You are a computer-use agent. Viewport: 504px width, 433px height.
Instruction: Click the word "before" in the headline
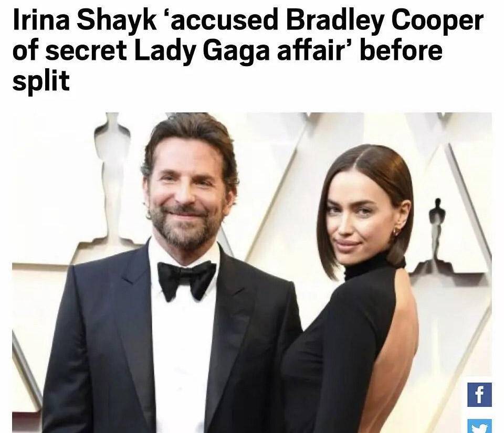point(401,51)
